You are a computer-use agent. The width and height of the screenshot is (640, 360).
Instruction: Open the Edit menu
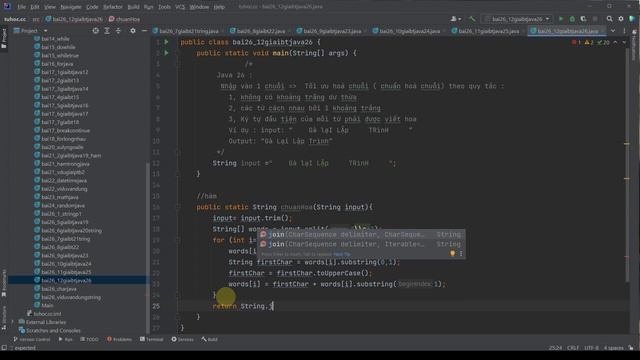35,7
